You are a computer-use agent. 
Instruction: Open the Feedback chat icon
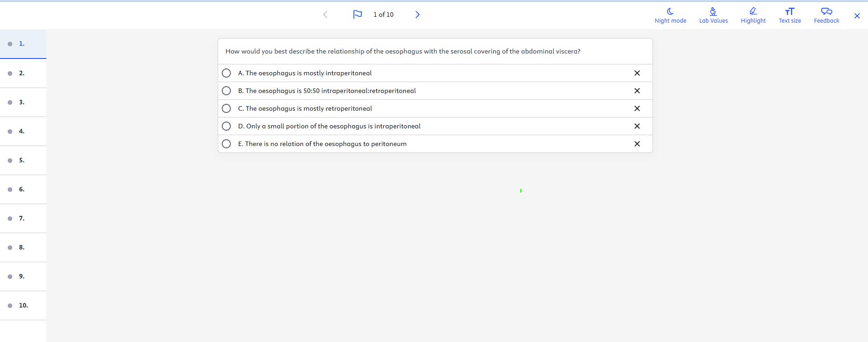click(x=826, y=12)
